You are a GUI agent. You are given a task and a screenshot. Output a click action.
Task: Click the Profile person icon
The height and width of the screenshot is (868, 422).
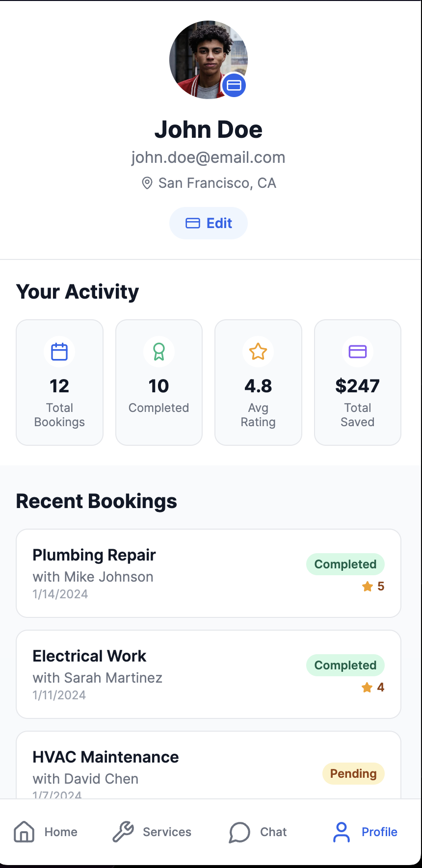(342, 832)
